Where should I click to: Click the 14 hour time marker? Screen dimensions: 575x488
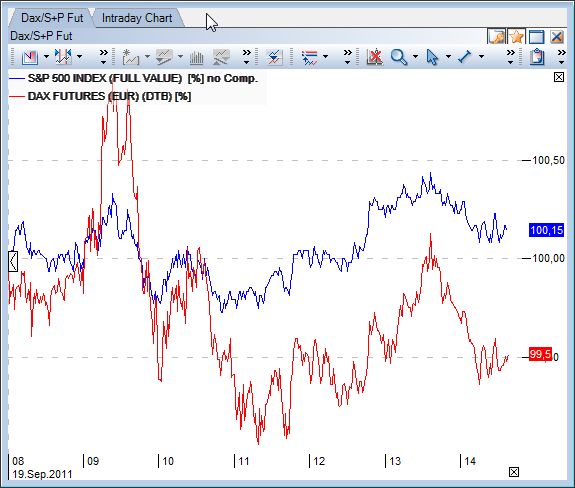point(470,461)
